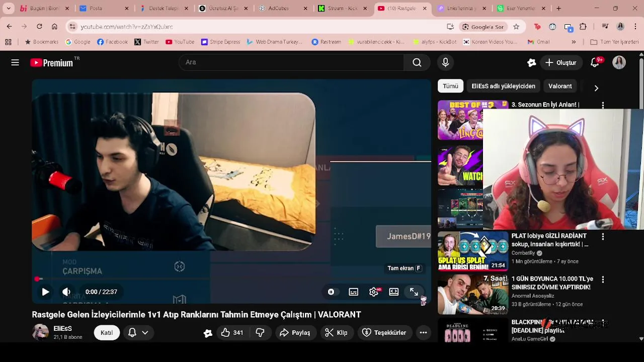Go to browser home page

[x=54, y=27]
